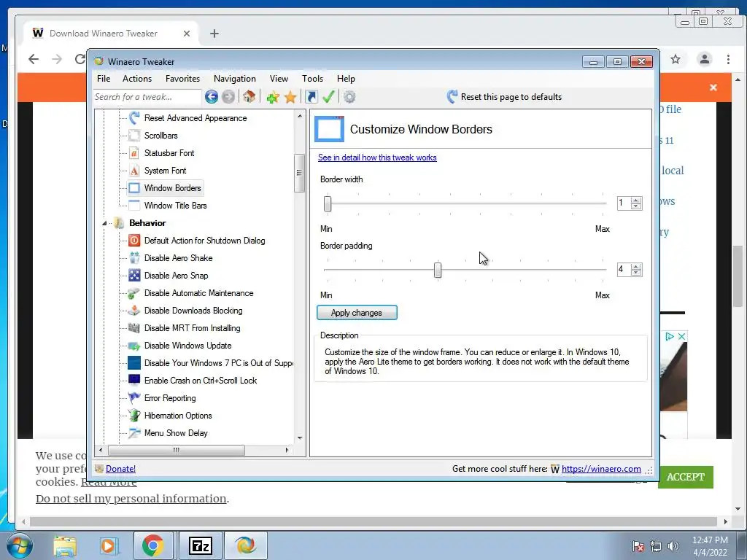Screen dimensions: 747x560
Task: Open the File menu
Action: tap(104, 79)
